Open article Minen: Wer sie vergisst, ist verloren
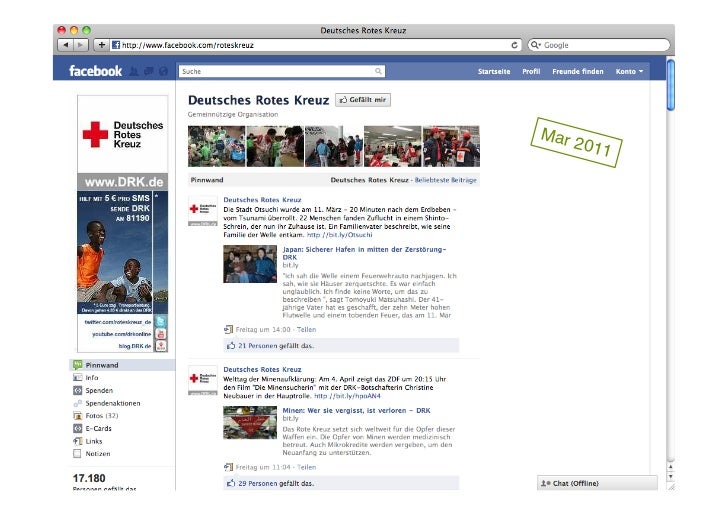Screen dimensions: 728x515 tap(357, 411)
